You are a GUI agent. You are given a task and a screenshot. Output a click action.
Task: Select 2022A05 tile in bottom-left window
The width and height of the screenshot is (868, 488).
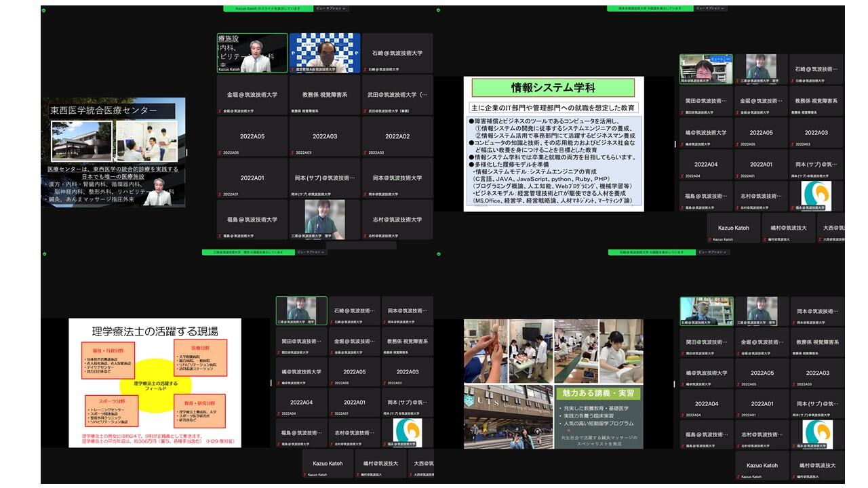point(354,373)
